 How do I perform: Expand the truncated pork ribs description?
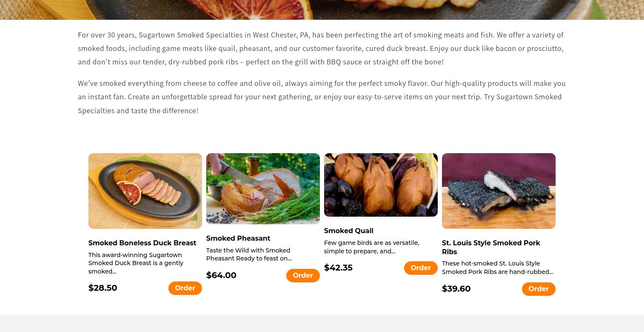coord(498,268)
